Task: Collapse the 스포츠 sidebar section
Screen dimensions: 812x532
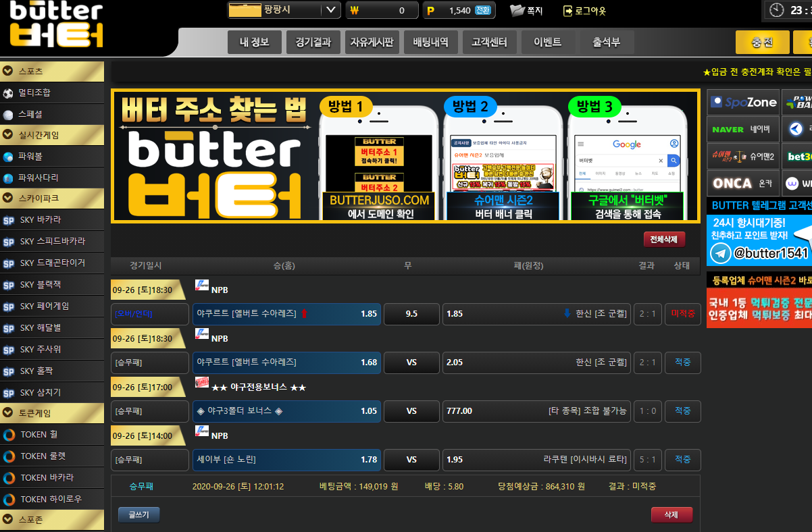Action: pyautogui.click(x=8, y=71)
